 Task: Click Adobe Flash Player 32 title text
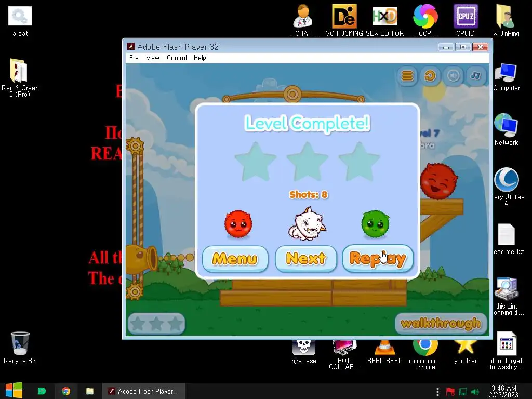coord(178,47)
